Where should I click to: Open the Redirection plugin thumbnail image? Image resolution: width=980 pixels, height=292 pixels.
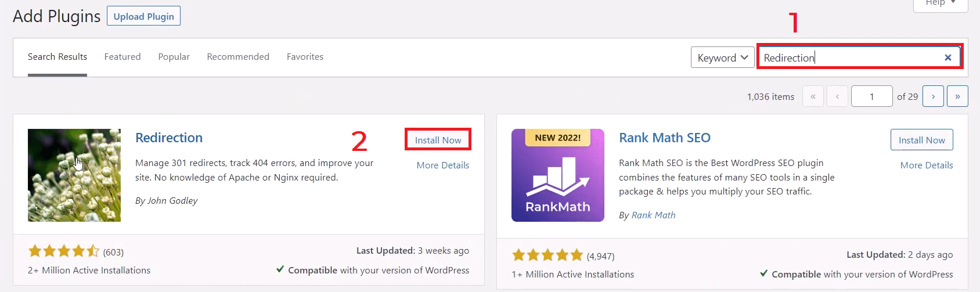click(x=74, y=175)
